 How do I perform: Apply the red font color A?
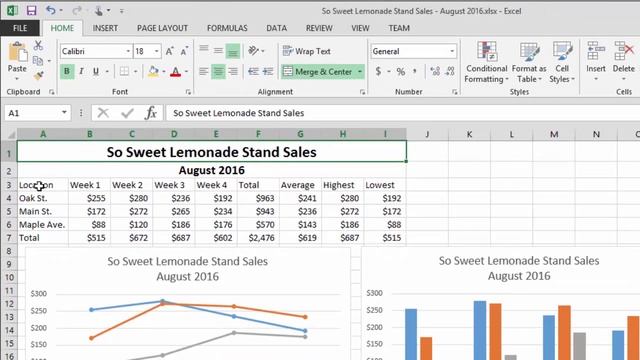coord(176,72)
